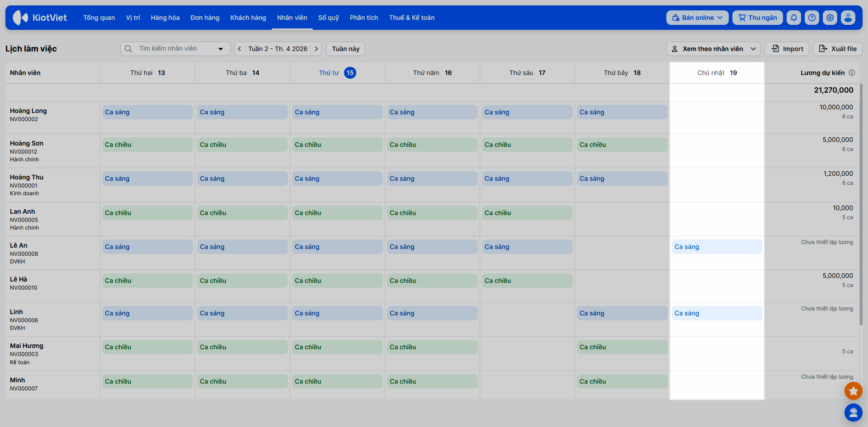Go to the previous week arrow

(x=240, y=49)
